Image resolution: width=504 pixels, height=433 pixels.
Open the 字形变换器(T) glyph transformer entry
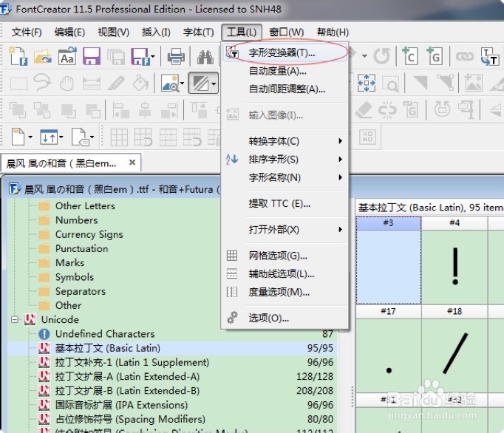coord(285,52)
